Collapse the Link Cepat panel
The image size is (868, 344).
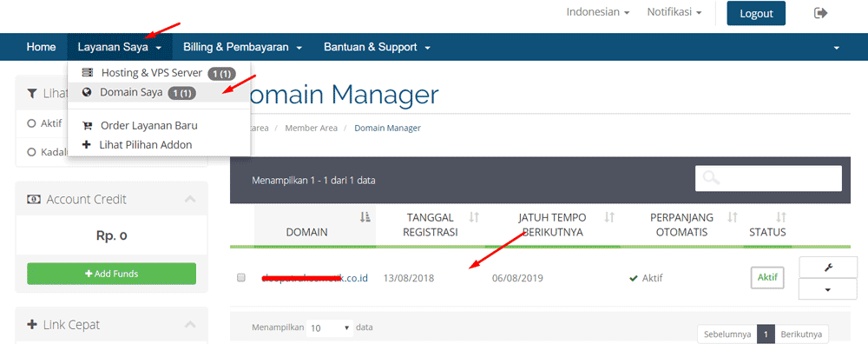(x=190, y=325)
